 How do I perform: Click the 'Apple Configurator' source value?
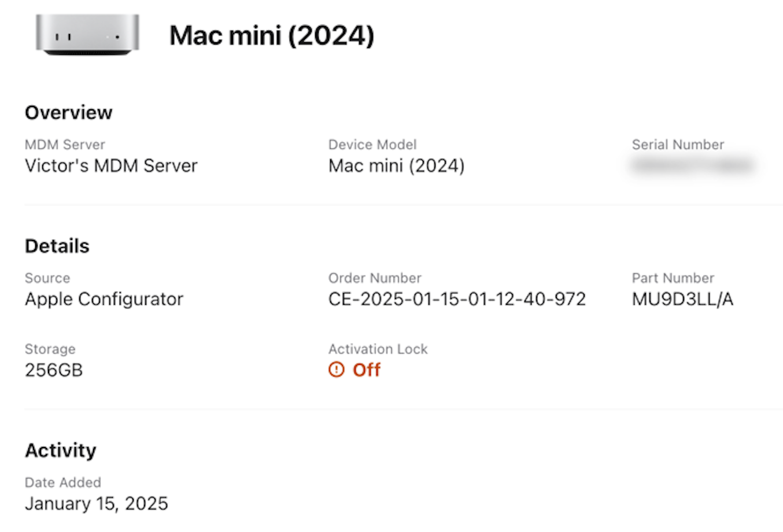coord(104,300)
